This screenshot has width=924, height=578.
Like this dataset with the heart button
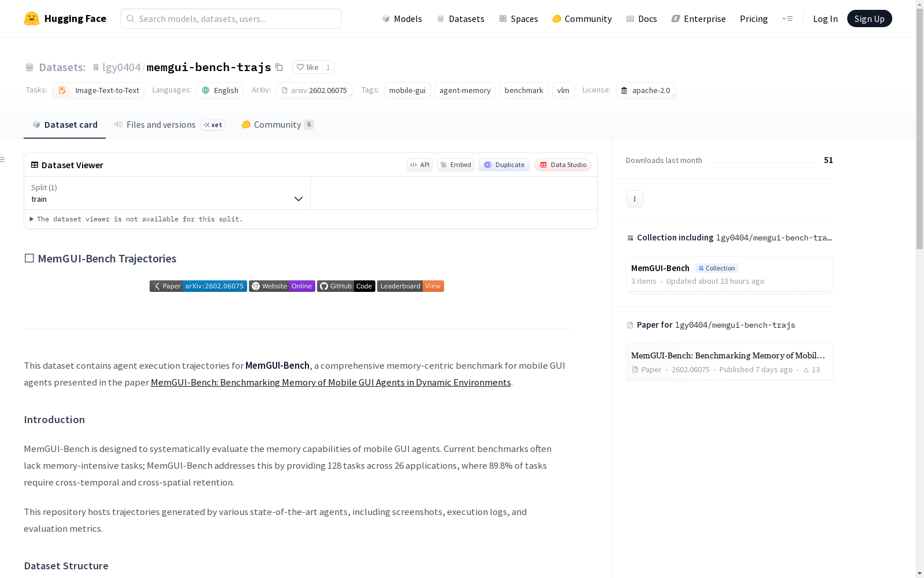click(x=307, y=67)
